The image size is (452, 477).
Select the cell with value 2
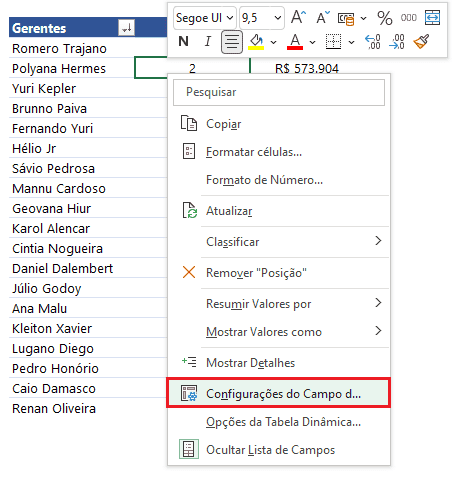(x=192, y=69)
